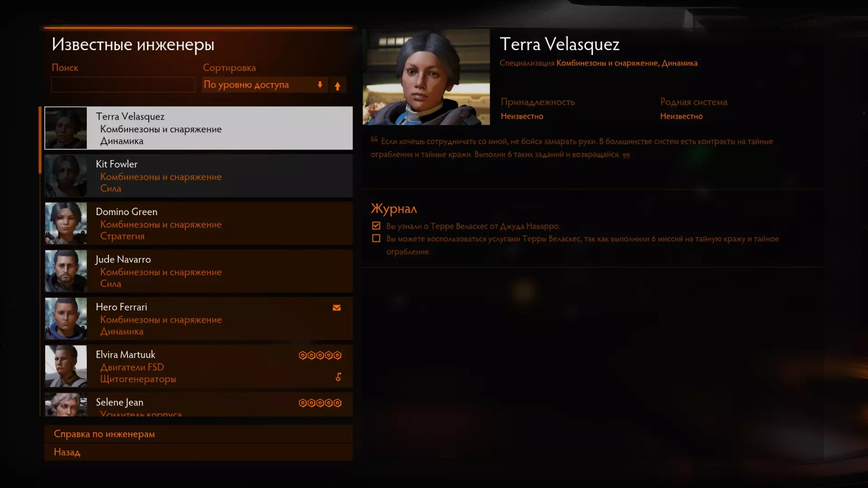Click Selene Jean's access grade rank icons
The image size is (868, 488).
click(x=320, y=403)
